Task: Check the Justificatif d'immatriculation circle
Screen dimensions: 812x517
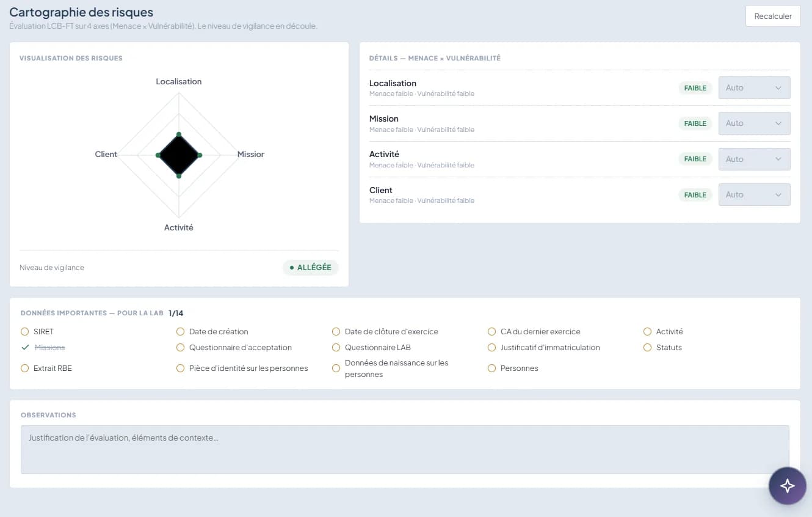Action: click(x=491, y=348)
